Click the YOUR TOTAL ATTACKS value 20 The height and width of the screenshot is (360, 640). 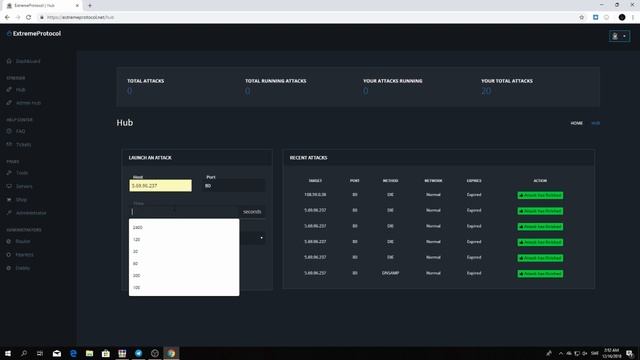pos(486,91)
